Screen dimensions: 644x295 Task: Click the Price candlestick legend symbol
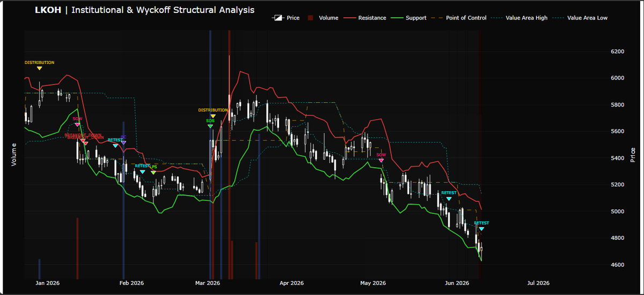click(278, 18)
